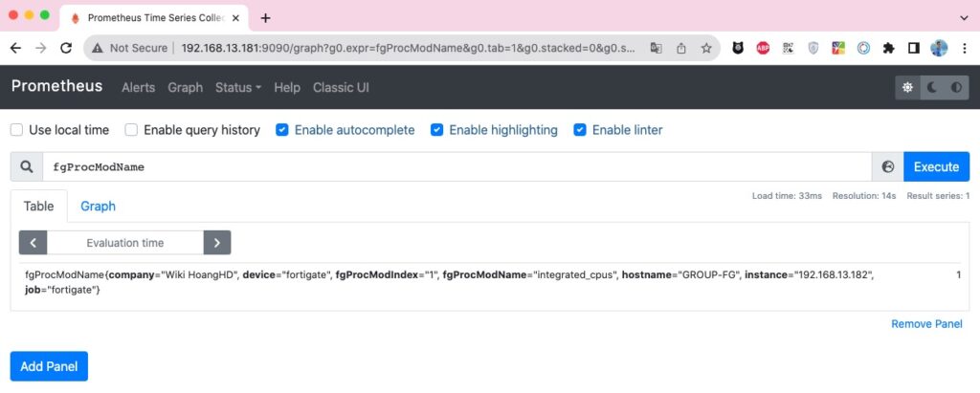
Task: Switch to dark theme moon icon
Action: pos(932,87)
